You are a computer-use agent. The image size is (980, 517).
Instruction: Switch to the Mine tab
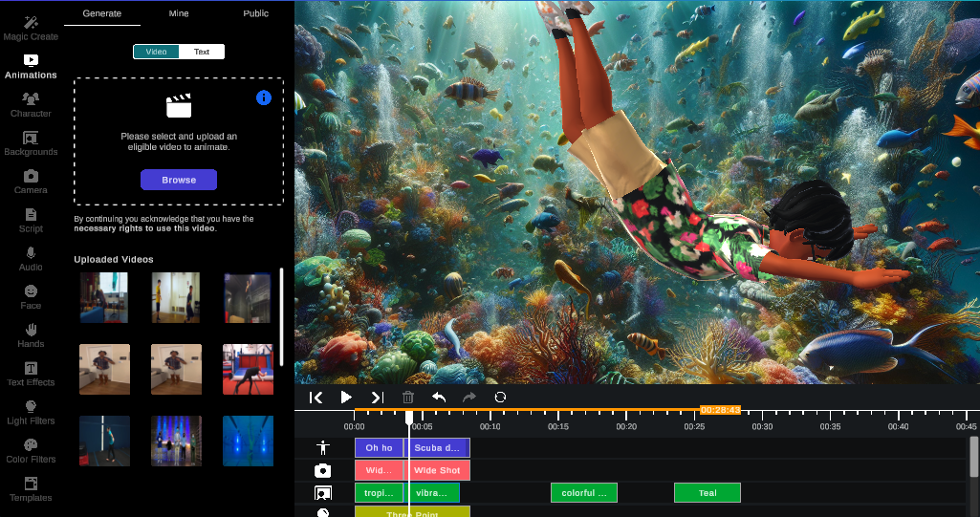pyautogui.click(x=179, y=13)
